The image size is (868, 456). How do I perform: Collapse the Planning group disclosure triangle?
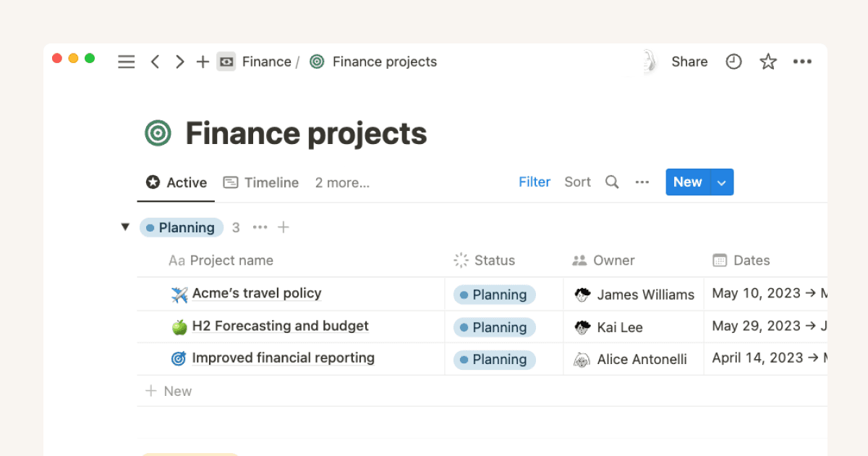(124, 227)
